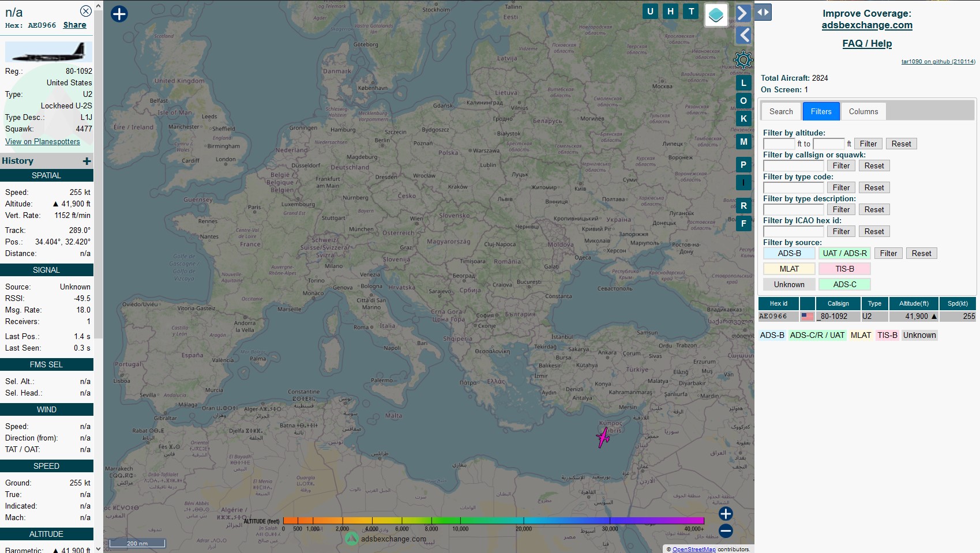Viewport: 980px width, 553px height.
Task: Select the AE0966 aircraft table row
Action: point(866,317)
